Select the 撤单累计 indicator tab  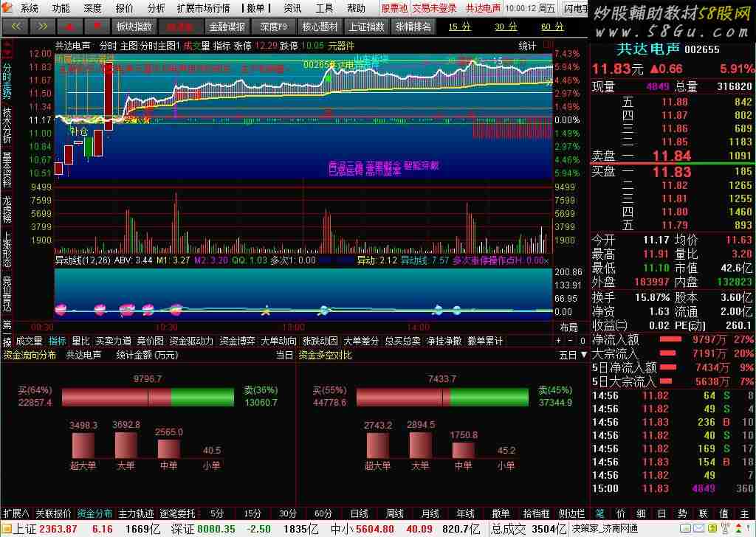[x=485, y=341]
